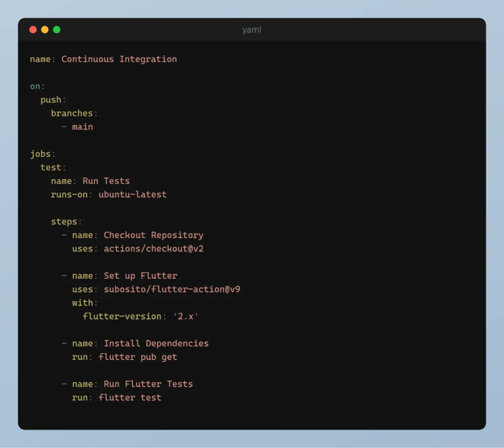Select the Checkout Repository step name

(x=153, y=235)
